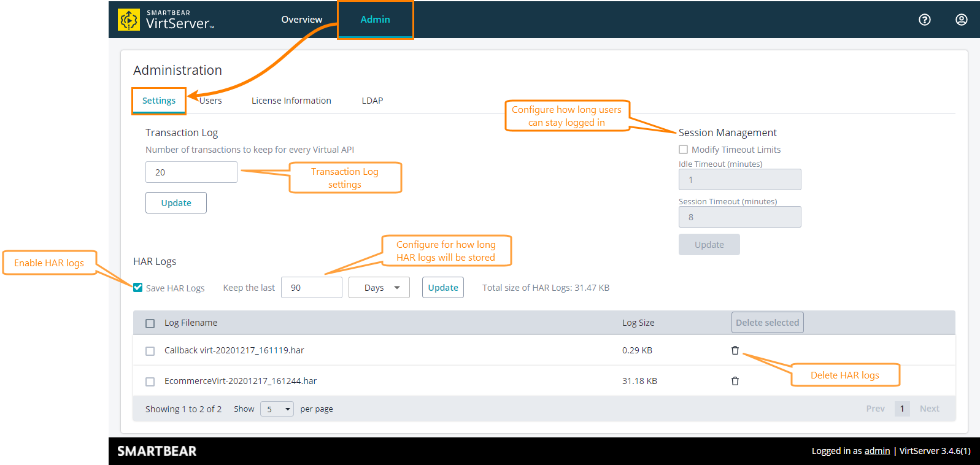The height and width of the screenshot is (465, 980).
Task: Delete Callback virt HAR log via trash icon
Action: point(735,350)
